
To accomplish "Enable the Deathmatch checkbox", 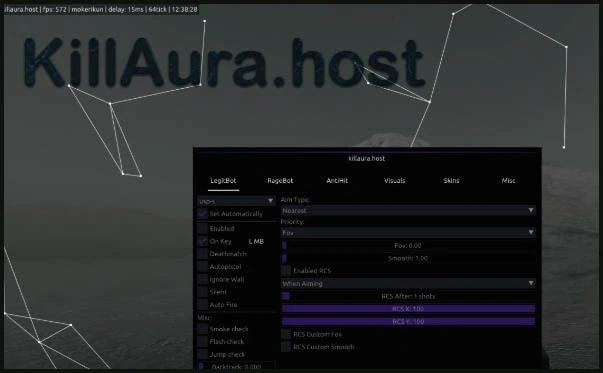I will click(x=202, y=254).
